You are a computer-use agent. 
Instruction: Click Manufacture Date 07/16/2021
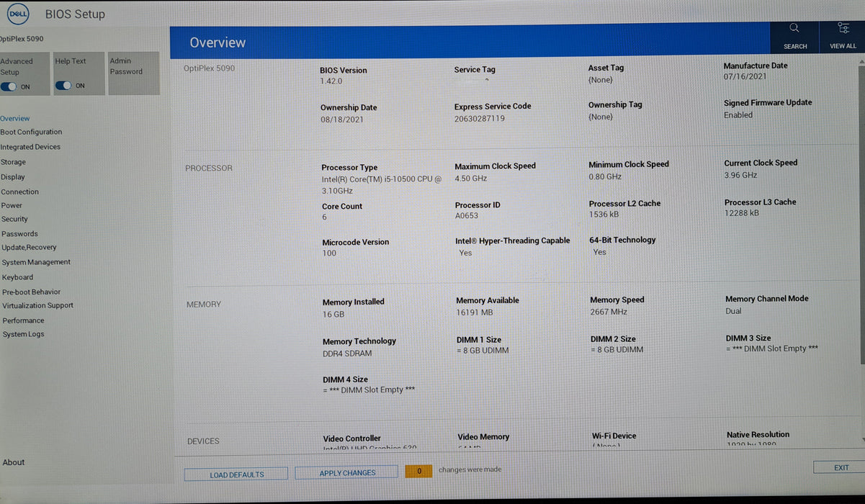tap(745, 76)
